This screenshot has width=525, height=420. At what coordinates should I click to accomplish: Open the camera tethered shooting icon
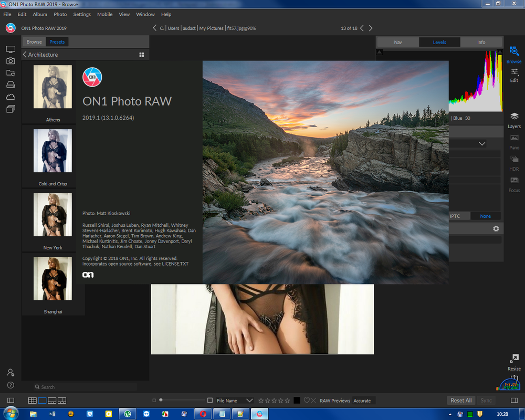tap(10, 61)
